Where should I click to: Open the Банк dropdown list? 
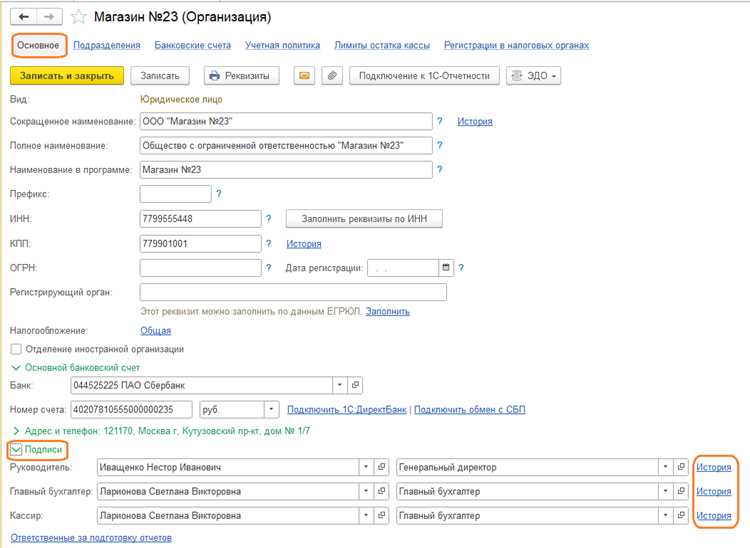(340, 385)
